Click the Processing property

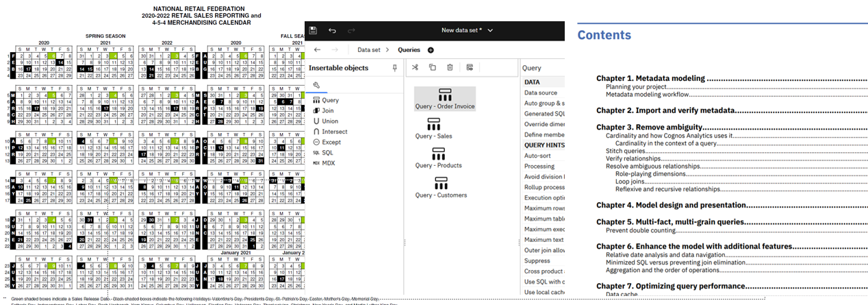tap(539, 166)
